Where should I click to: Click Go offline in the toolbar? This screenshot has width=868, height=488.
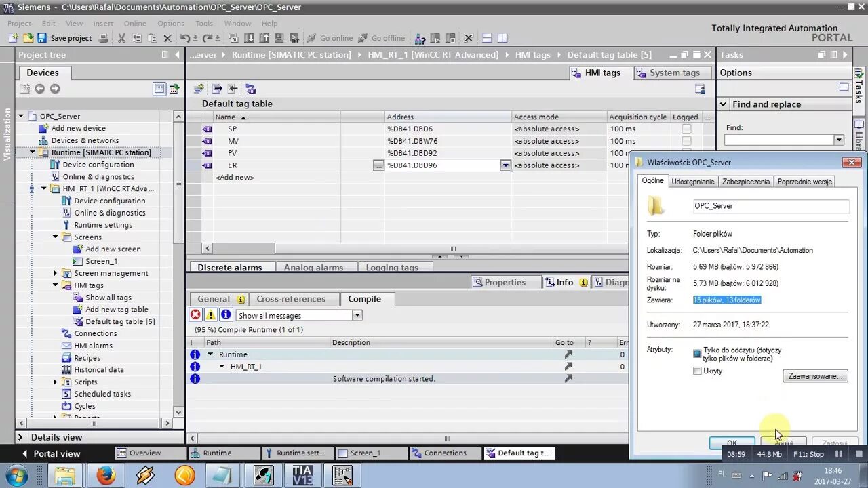point(382,38)
